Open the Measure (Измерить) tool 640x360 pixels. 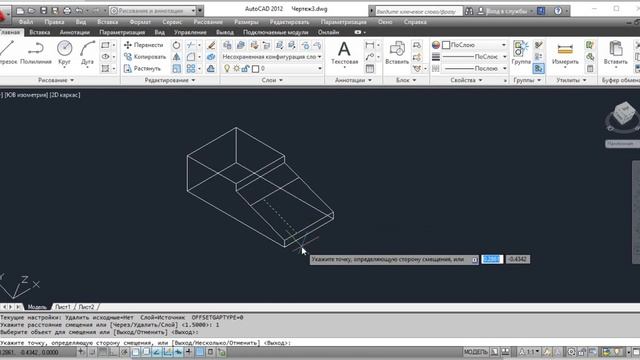(565, 53)
